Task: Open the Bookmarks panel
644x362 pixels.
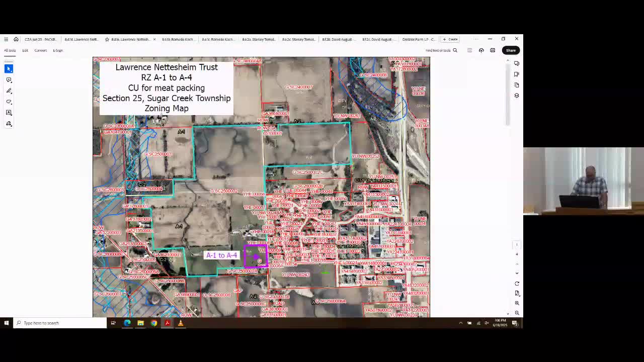Action: (517, 74)
